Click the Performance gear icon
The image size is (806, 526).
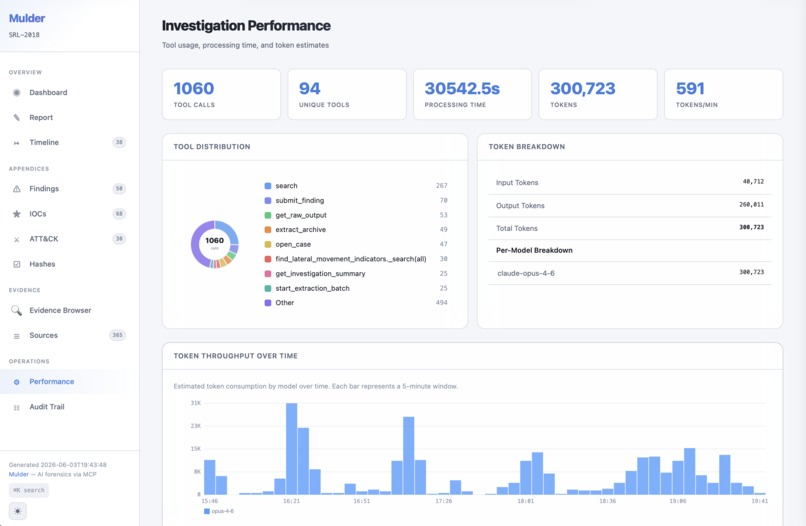pyautogui.click(x=16, y=382)
